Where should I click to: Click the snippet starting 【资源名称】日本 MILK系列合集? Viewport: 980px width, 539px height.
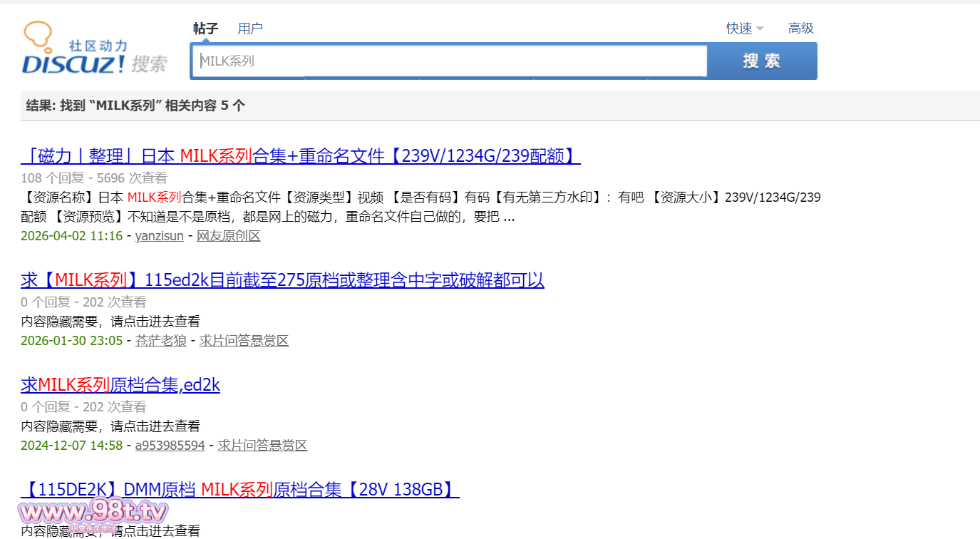[421, 207]
